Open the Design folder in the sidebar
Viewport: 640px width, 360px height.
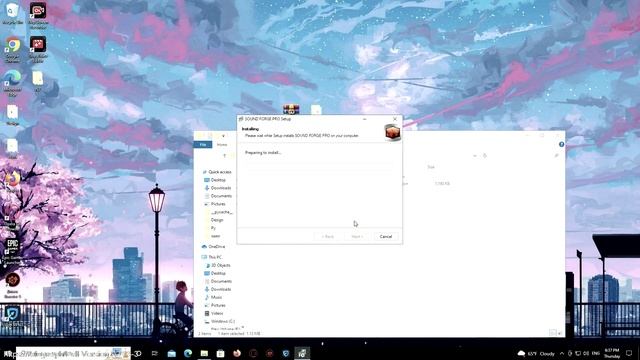coord(217,220)
